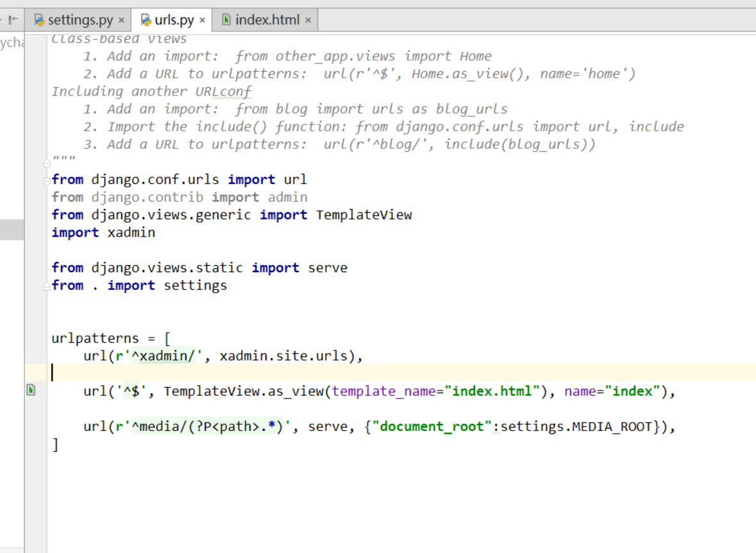Close the index.html tab
The width and height of the screenshot is (756, 553).
click(308, 21)
